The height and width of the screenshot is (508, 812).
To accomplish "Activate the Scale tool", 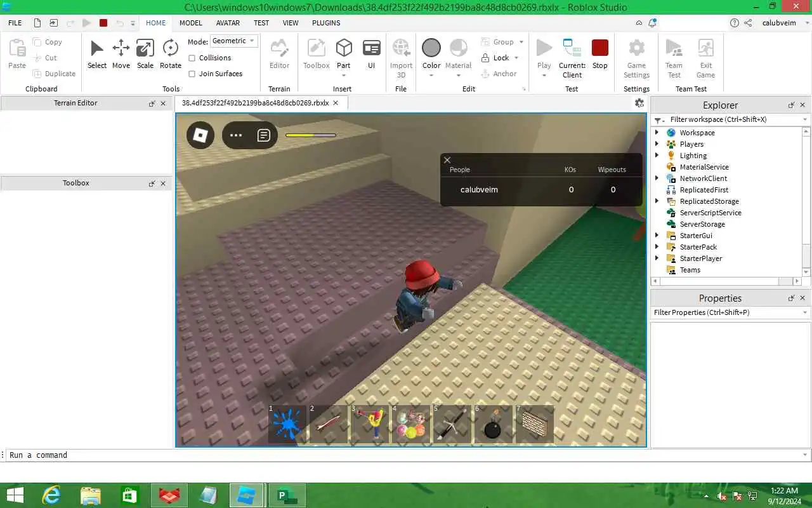I will click(145, 54).
